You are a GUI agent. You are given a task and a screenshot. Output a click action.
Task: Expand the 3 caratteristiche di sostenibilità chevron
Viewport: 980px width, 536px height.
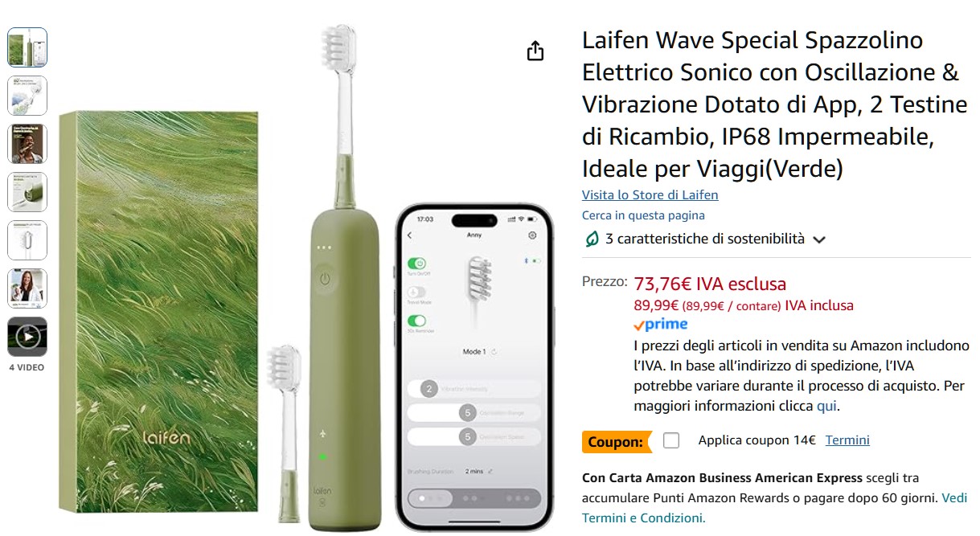(x=819, y=239)
